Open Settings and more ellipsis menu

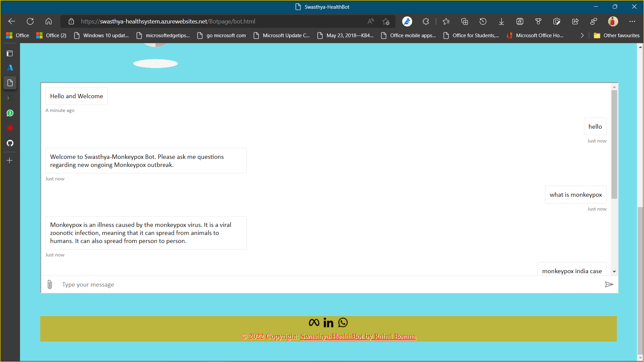(x=632, y=21)
